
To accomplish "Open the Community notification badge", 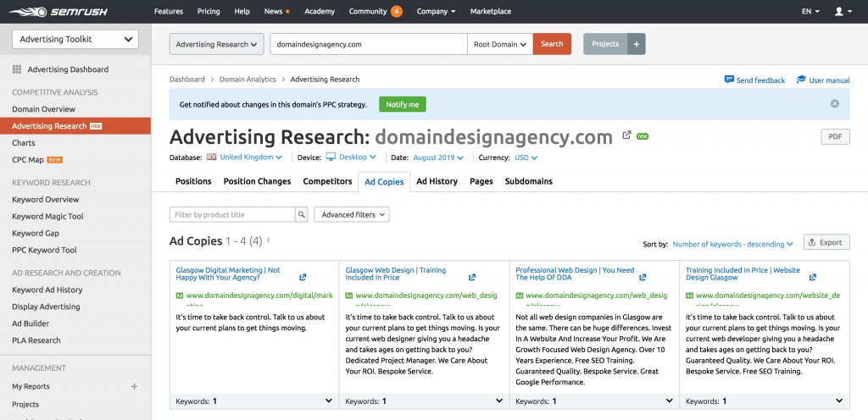I will coord(397,11).
